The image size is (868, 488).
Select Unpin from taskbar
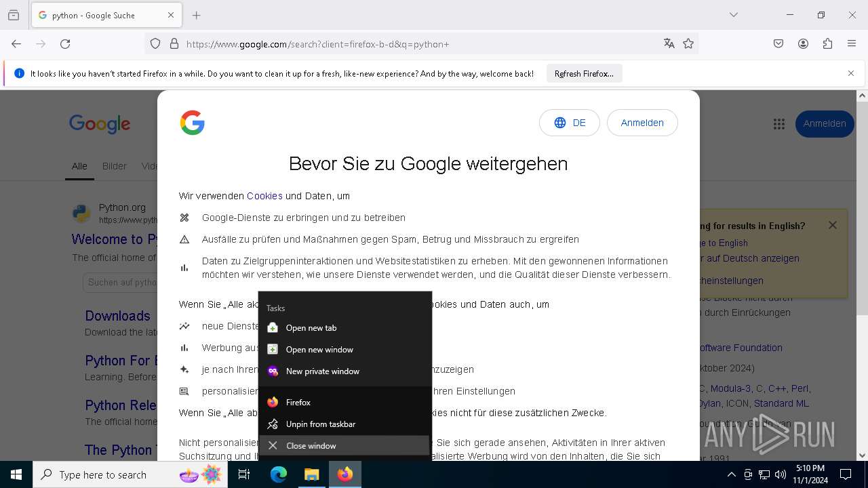pyautogui.click(x=345, y=424)
